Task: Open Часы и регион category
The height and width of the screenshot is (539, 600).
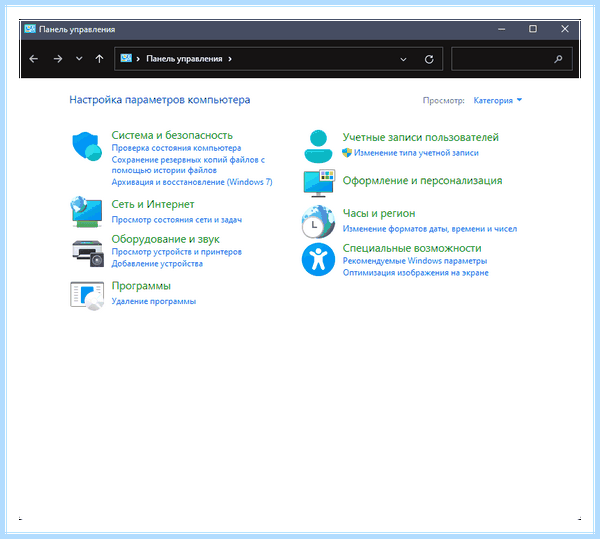Action: click(378, 213)
